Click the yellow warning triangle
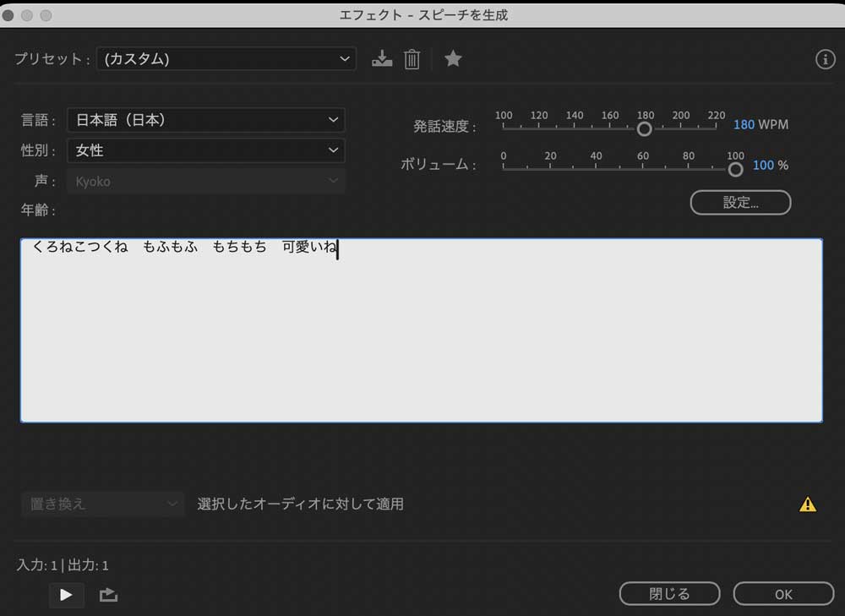Viewport: 845px width, 616px height. tap(809, 504)
